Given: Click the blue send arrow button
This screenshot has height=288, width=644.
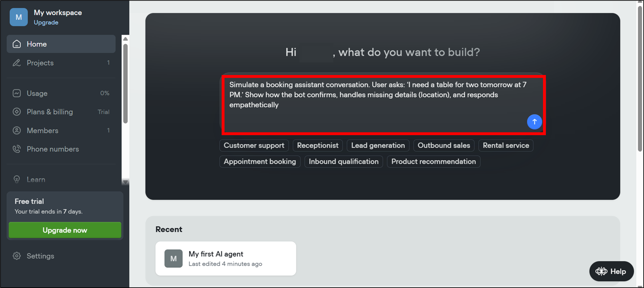Looking at the screenshot, I should (534, 122).
